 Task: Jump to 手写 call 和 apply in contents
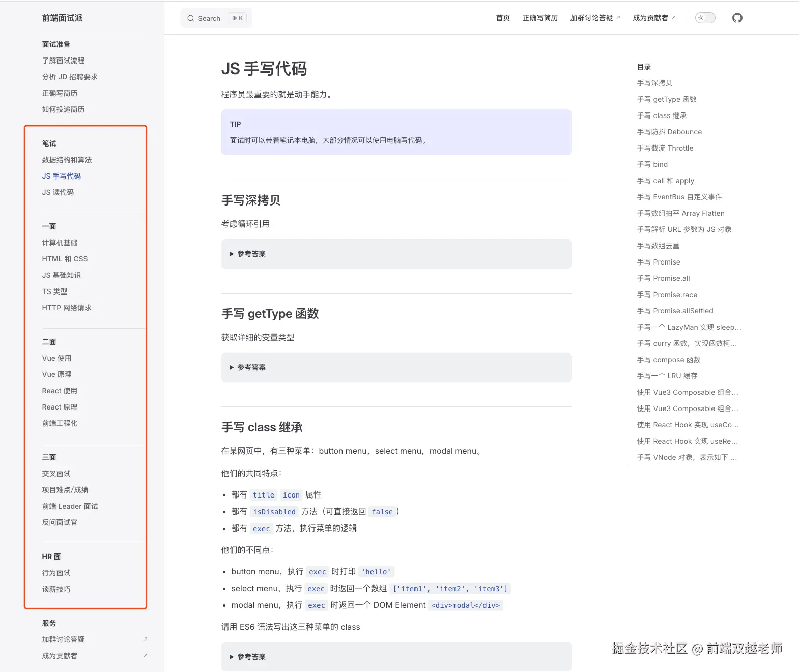(x=666, y=181)
